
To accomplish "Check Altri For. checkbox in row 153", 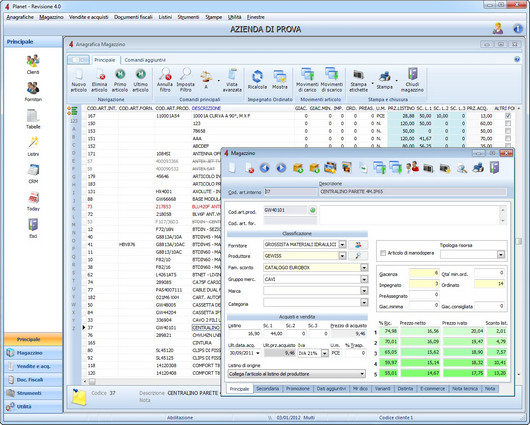I will (x=508, y=131).
